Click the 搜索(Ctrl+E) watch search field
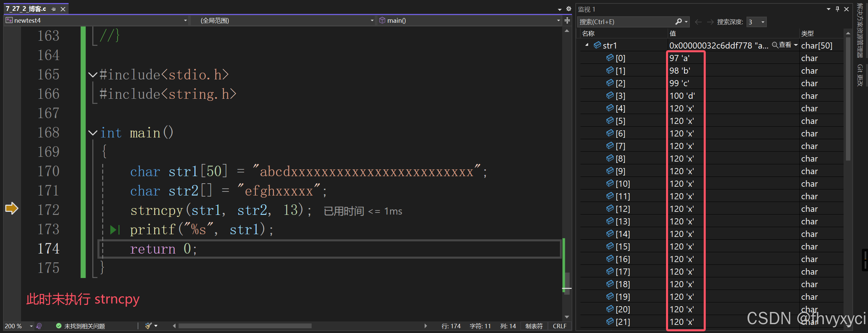The image size is (868, 333). tap(626, 22)
